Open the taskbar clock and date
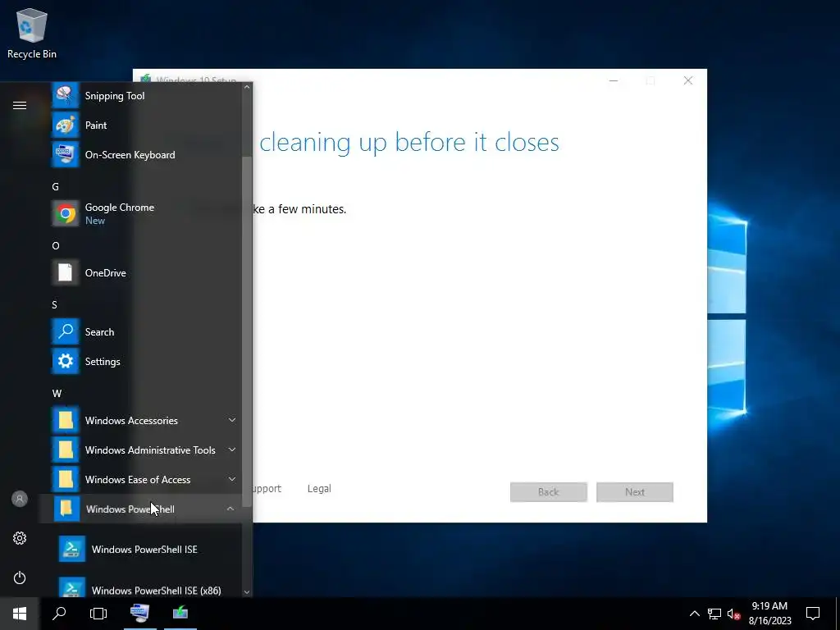 click(769, 614)
